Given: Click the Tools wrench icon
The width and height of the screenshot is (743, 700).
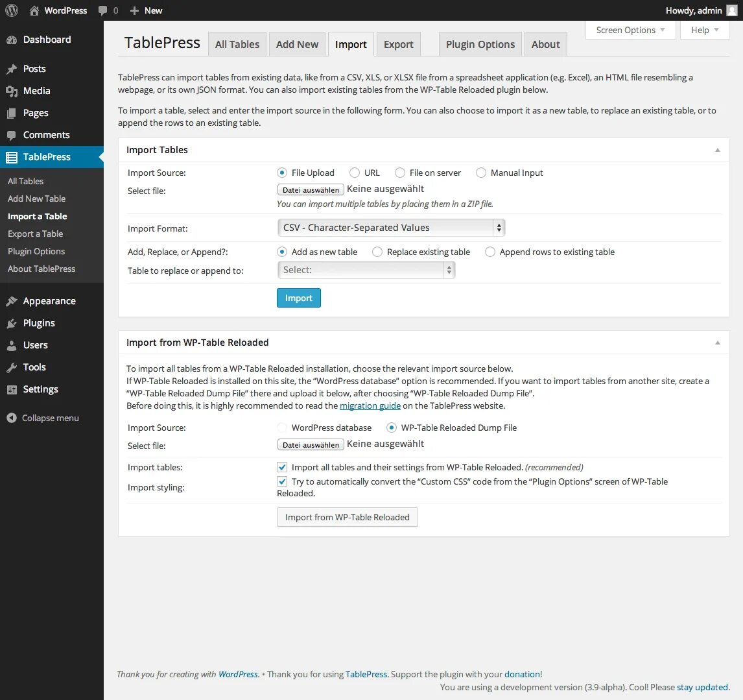Looking at the screenshot, I should [12, 368].
